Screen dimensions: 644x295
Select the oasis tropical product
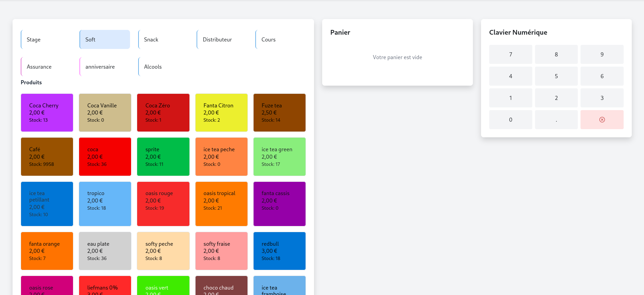[x=221, y=204]
